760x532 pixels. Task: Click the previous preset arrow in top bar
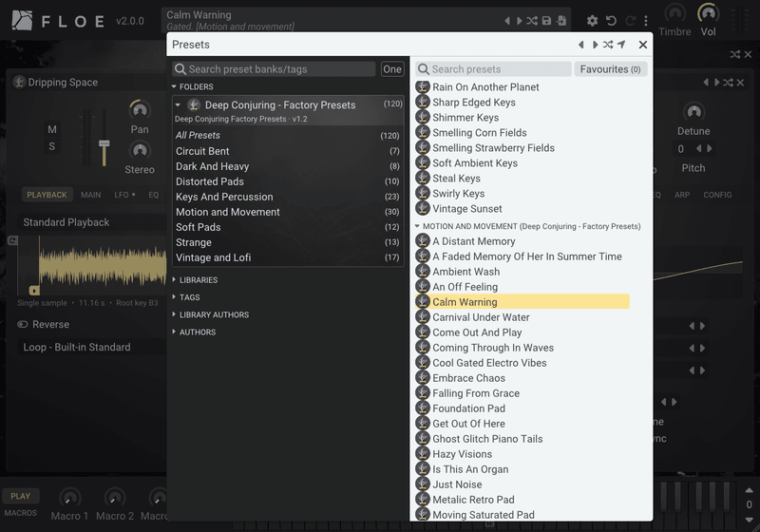point(507,21)
